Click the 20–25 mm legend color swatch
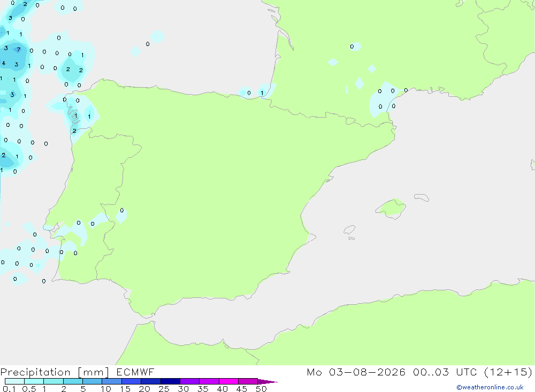Image resolution: width=535 pixels, height=392 pixels. pyautogui.click(x=151, y=381)
